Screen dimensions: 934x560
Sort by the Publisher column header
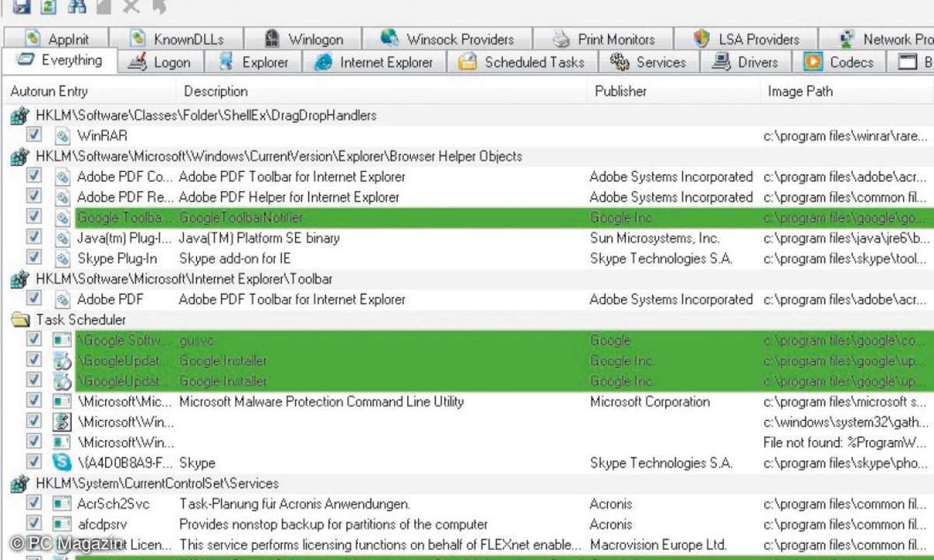point(674,92)
